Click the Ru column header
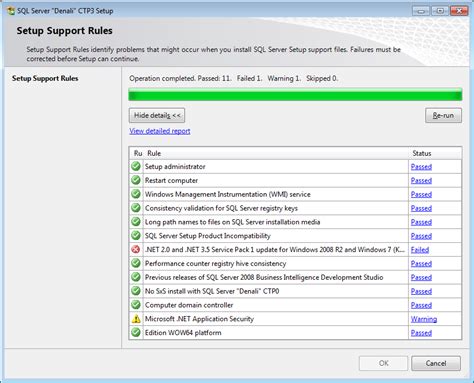The width and height of the screenshot is (474, 383). point(138,153)
